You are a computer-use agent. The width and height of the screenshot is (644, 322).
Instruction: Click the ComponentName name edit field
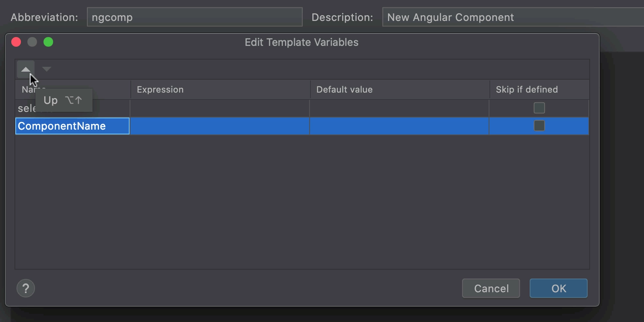[72, 126]
